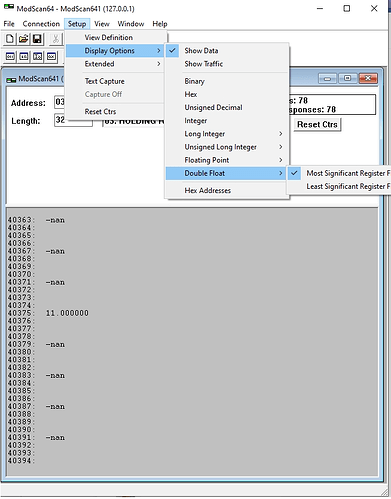Click ModScan641 child window icon
The image size is (391, 499).
pyautogui.click(x=11, y=80)
